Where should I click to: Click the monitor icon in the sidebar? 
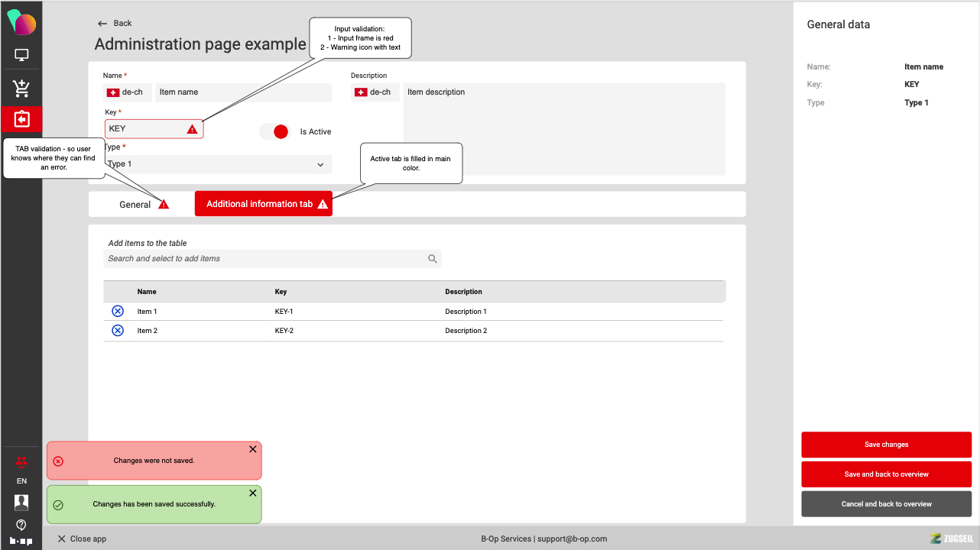pyautogui.click(x=21, y=55)
